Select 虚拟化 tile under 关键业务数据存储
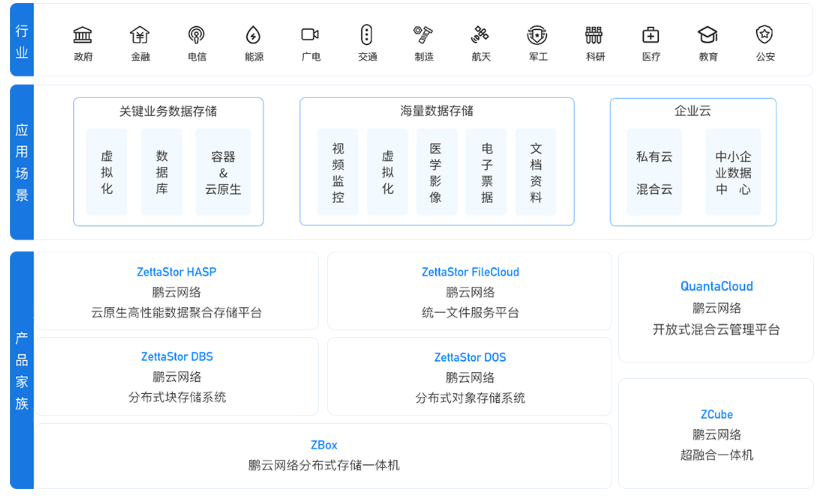 pos(107,172)
